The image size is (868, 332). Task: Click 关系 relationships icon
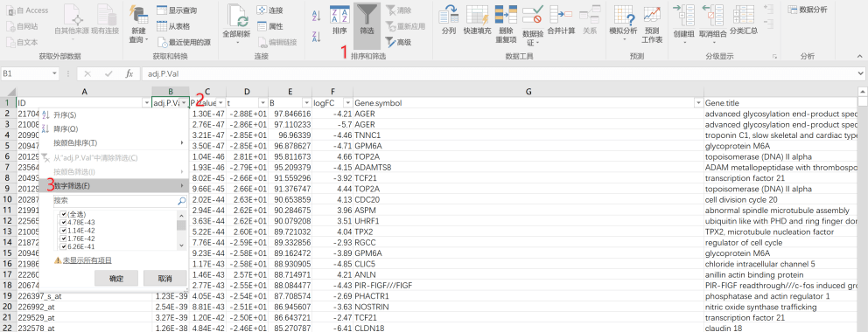point(590,14)
